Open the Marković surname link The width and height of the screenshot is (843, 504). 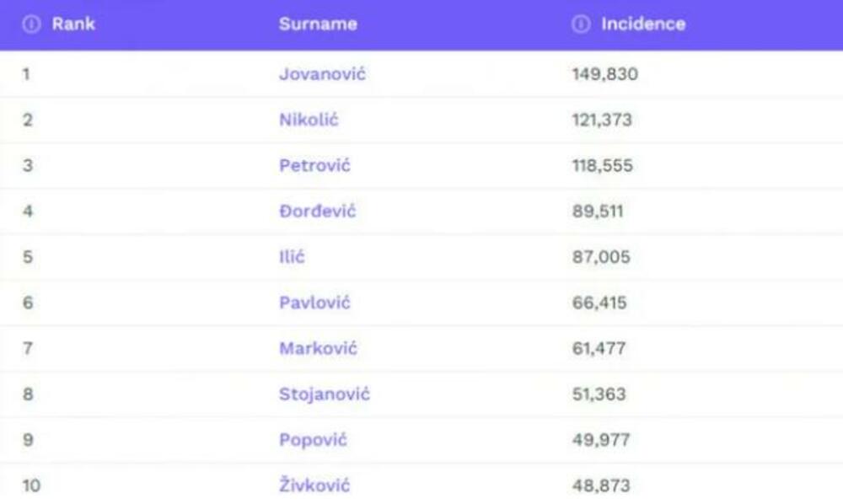point(318,348)
